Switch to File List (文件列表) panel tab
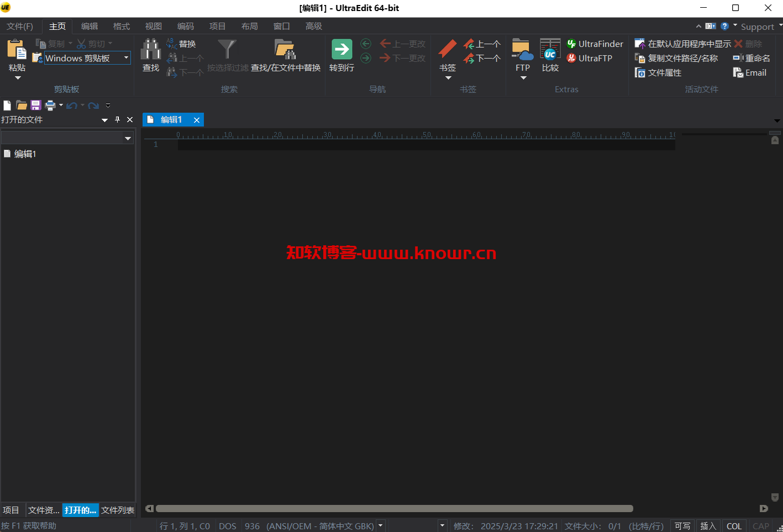Screen dimensions: 783x532 118,510
